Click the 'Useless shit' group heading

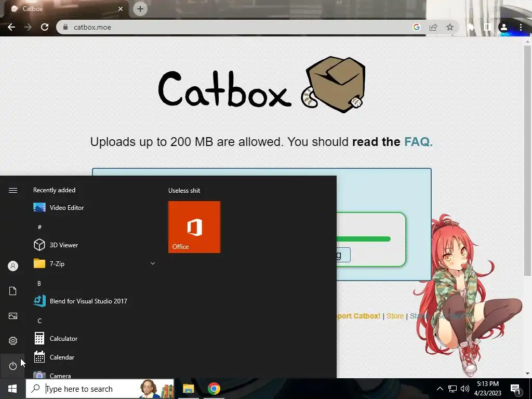click(x=184, y=190)
